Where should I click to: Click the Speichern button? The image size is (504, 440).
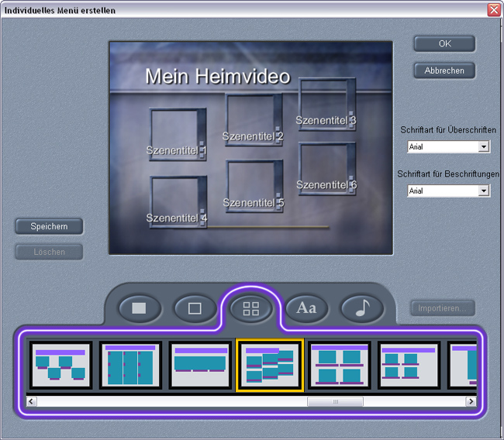click(49, 226)
